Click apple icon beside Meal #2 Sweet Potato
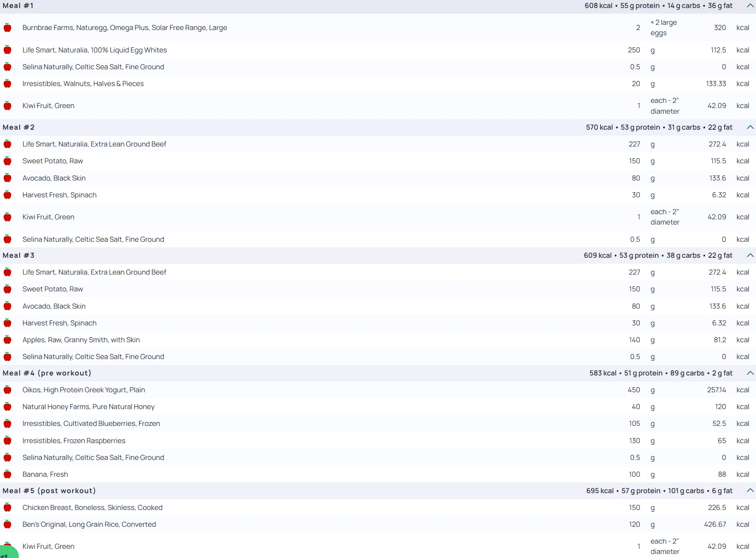Image resolution: width=756 pixels, height=558 pixels. coord(7,161)
